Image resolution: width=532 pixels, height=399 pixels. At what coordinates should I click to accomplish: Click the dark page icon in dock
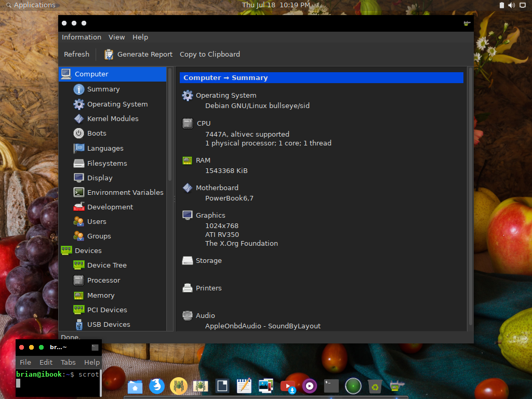pyautogui.click(x=222, y=386)
